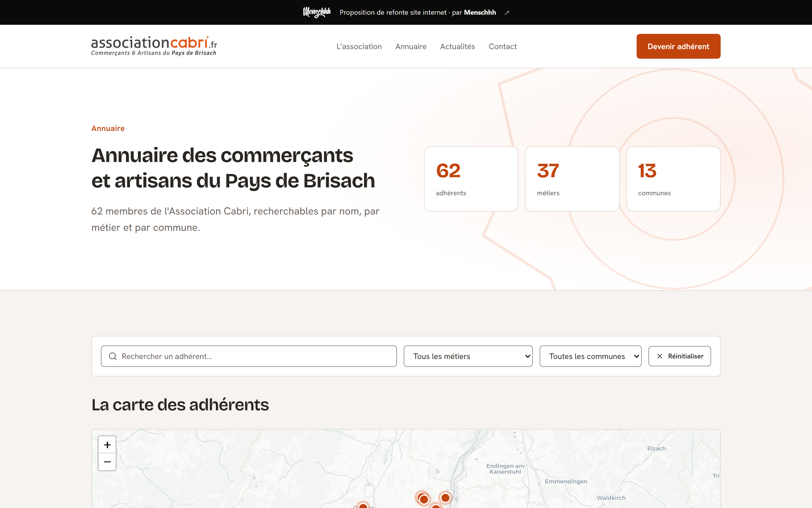This screenshot has height=508, width=812.
Task: Click the 62 adhérents stat card
Action: tap(471, 179)
